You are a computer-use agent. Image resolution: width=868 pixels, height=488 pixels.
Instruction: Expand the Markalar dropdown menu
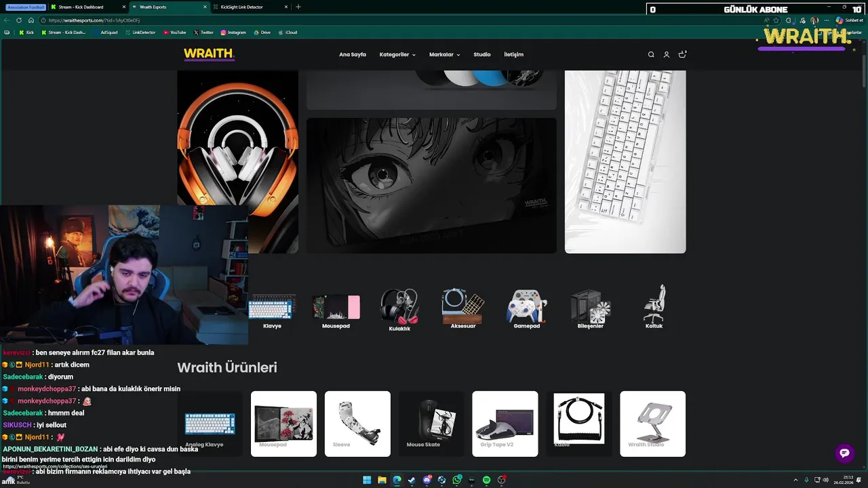(444, 54)
